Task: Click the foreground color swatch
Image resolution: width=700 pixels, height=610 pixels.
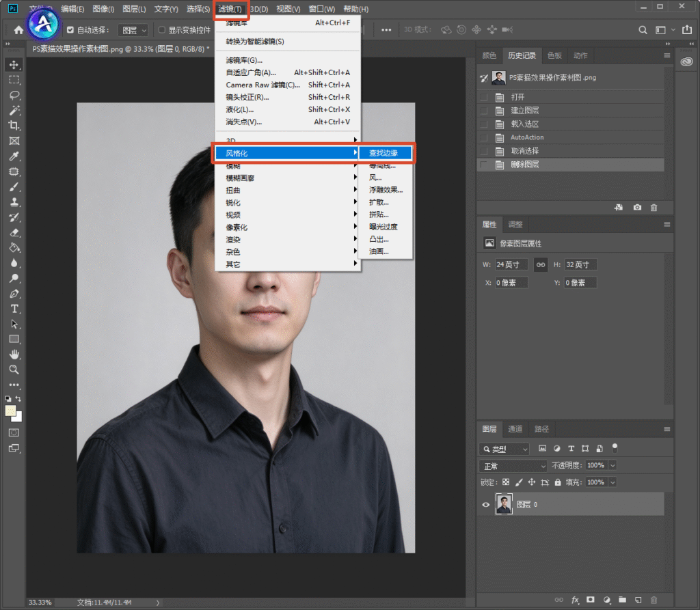Action: tap(10, 411)
